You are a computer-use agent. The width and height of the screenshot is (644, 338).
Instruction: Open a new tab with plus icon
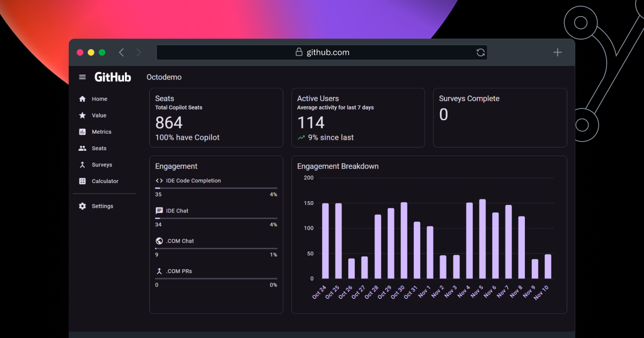(558, 52)
